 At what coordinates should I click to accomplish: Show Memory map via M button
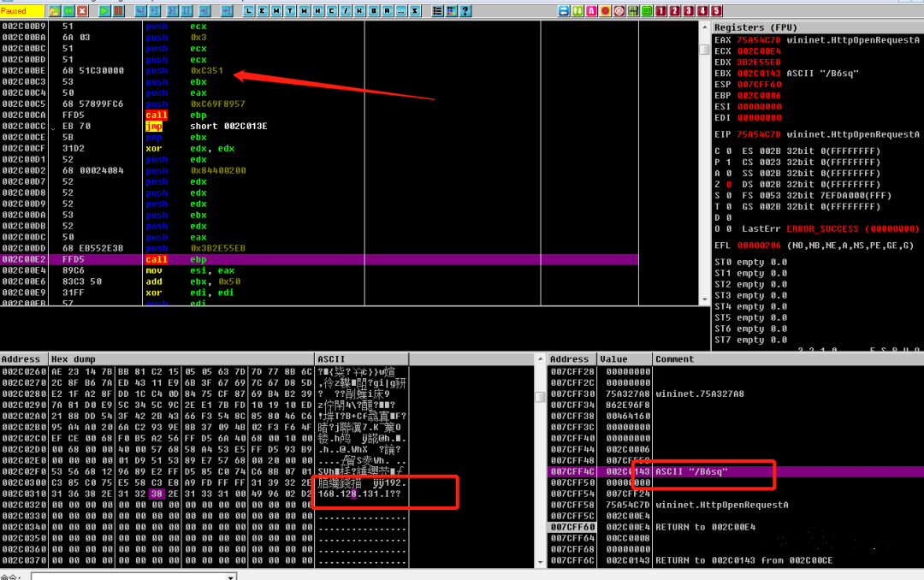276,11
